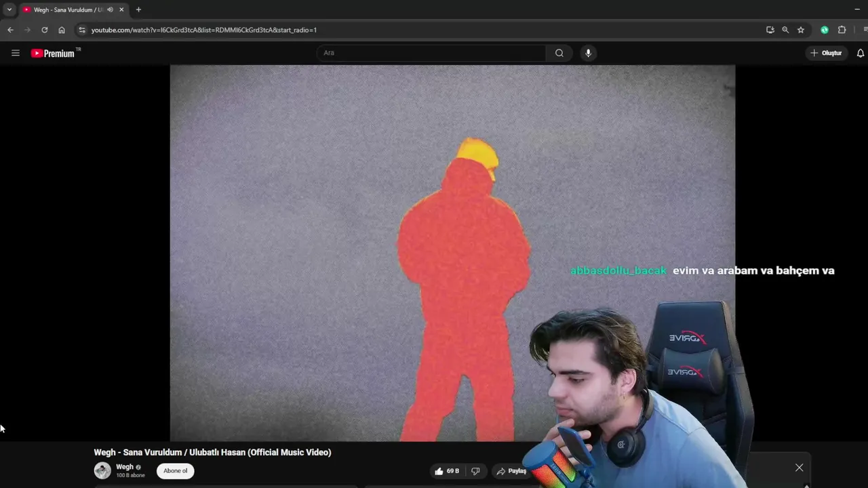Like the video with thumbs up

[x=447, y=471]
